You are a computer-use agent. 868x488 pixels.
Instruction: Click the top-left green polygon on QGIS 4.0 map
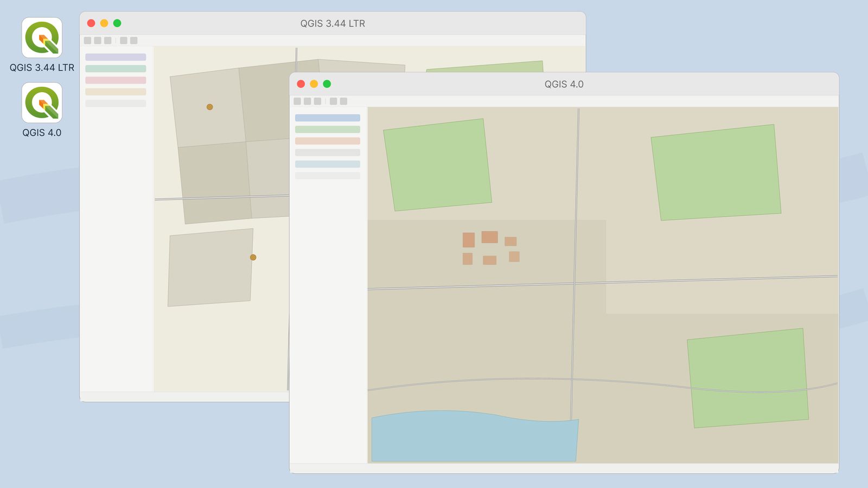[437, 165]
